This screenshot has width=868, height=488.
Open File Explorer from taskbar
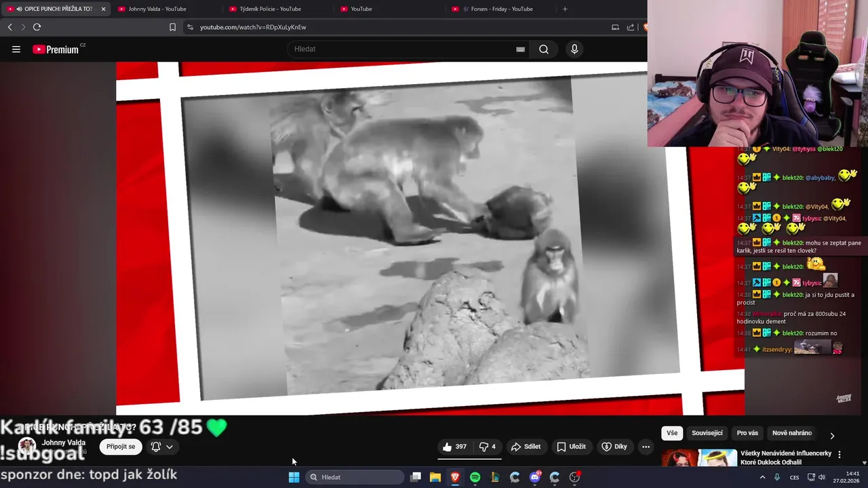click(x=435, y=477)
